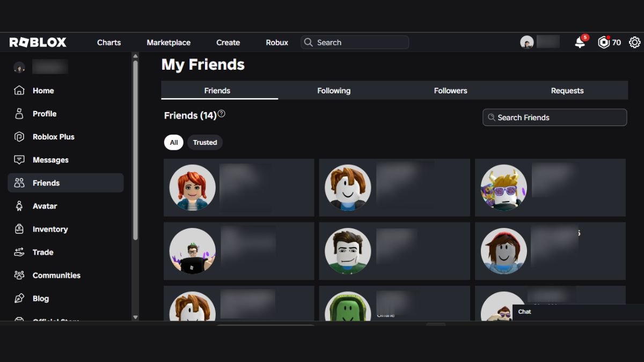This screenshot has width=644, height=362.
Task: Select the Friends tab
Action: tap(217, 91)
